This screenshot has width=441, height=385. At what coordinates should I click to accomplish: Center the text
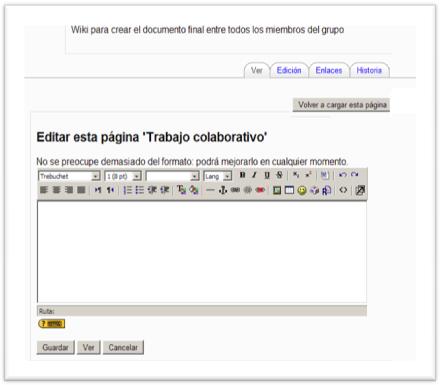click(56, 190)
